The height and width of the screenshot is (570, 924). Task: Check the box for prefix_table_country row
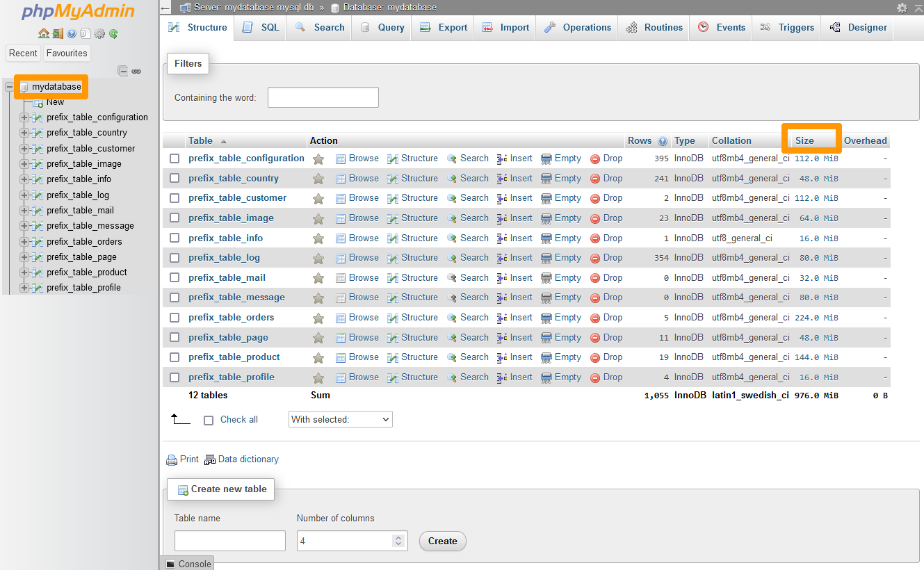coord(175,178)
